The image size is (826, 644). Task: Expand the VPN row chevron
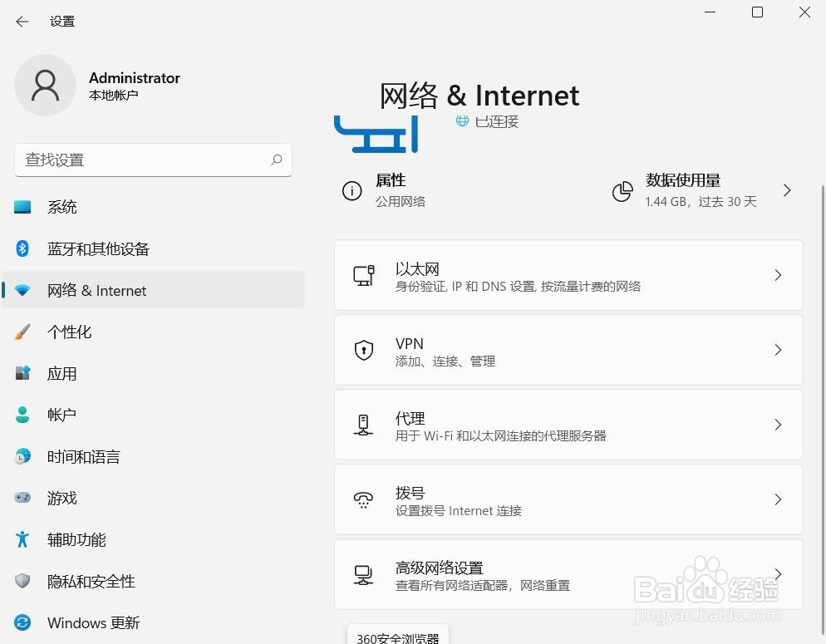click(778, 350)
